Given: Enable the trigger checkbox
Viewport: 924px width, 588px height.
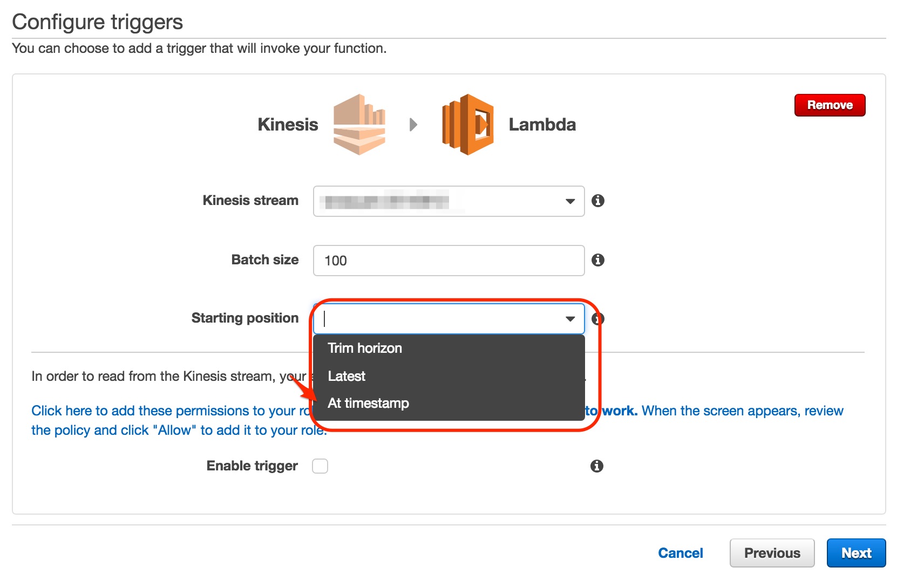Looking at the screenshot, I should [320, 466].
